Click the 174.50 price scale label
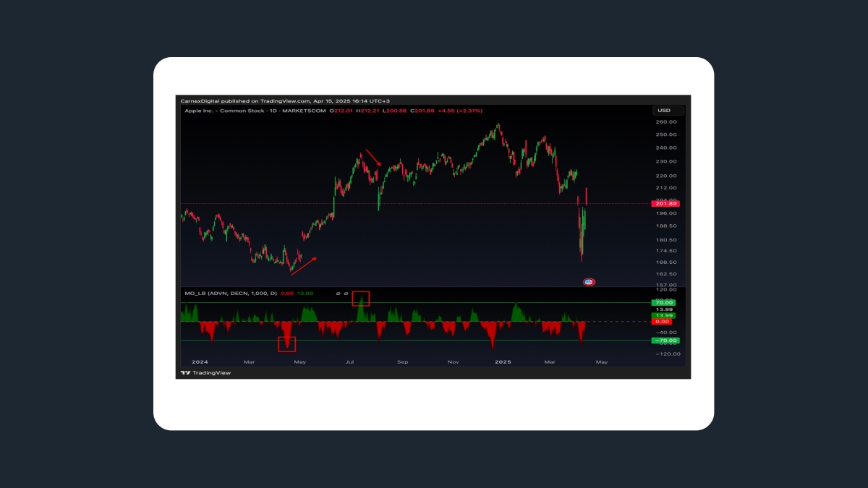The height and width of the screenshot is (488, 868). pyautogui.click(x=666, y=251)
